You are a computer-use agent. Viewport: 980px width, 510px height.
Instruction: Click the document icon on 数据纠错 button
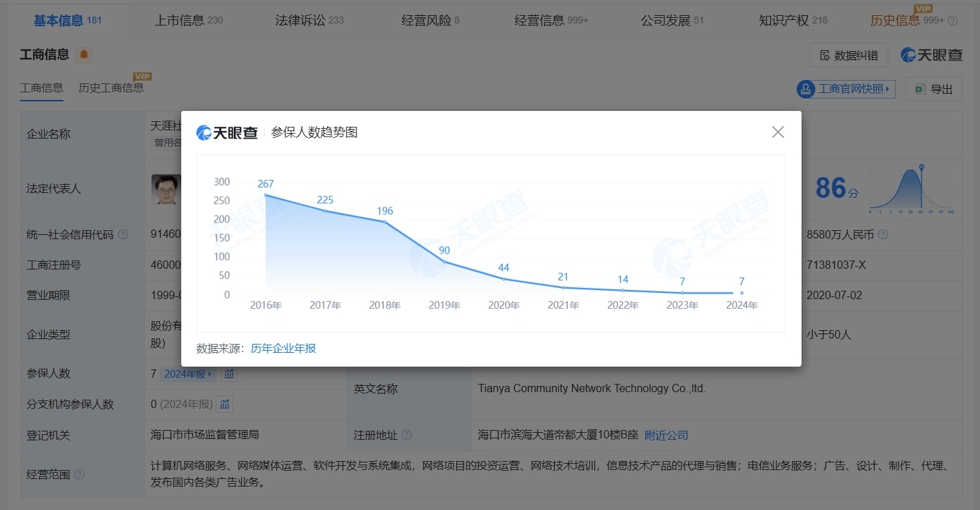tap(824, 55)
